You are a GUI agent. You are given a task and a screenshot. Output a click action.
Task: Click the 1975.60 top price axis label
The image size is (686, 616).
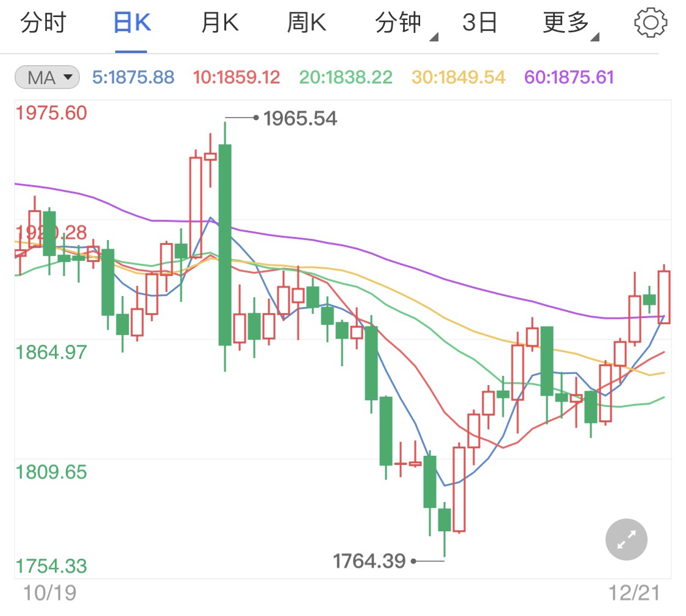(51, 113)
